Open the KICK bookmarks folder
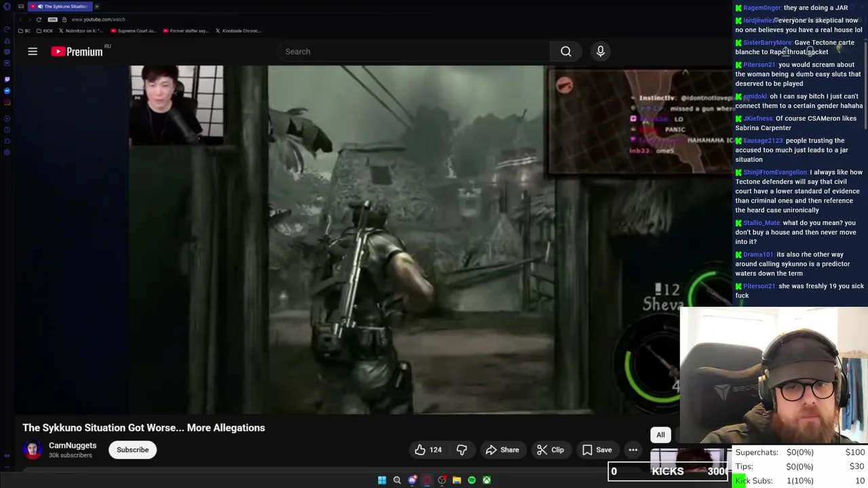 tap(44, 30)
